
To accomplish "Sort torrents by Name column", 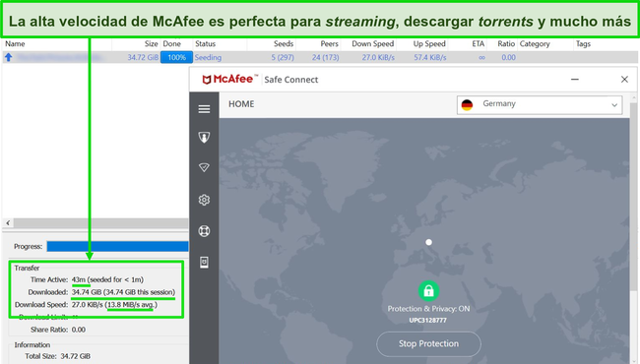I will pyautogui.click(x=15, y=43).
